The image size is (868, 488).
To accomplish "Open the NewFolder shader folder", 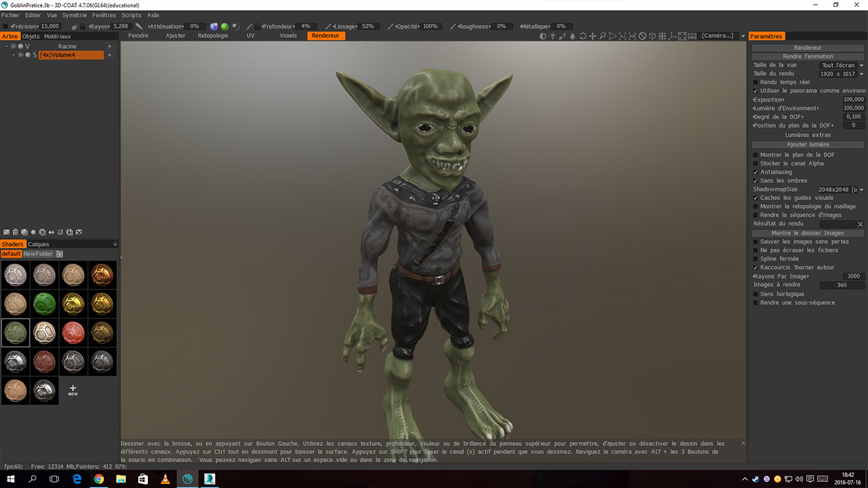I will [x=38, y=254].
